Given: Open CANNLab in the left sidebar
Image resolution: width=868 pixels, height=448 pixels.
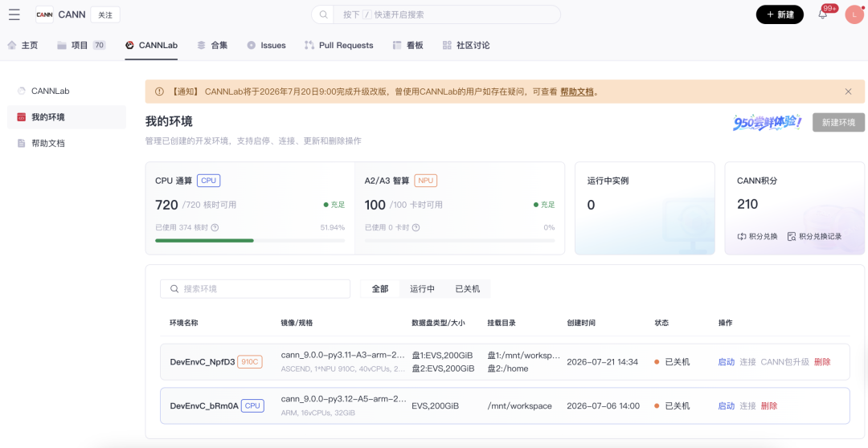Looking at the screenshot, I should 67,92.
